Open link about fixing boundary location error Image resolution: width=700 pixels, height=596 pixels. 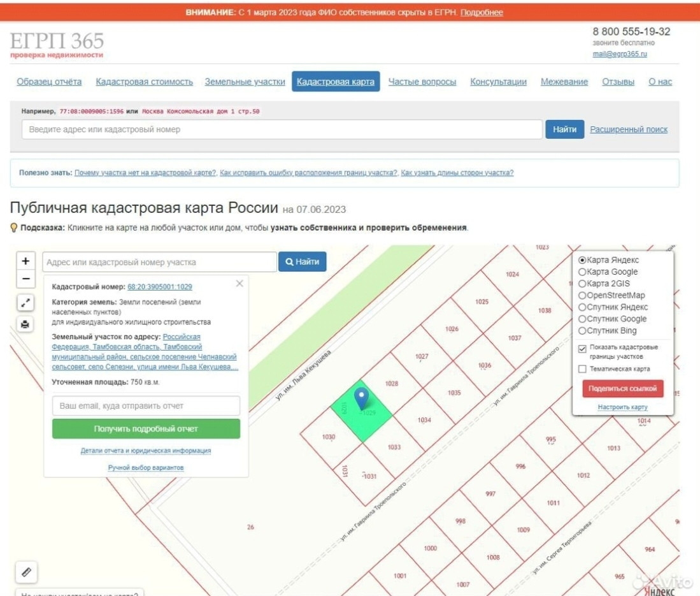coord(308,173)
